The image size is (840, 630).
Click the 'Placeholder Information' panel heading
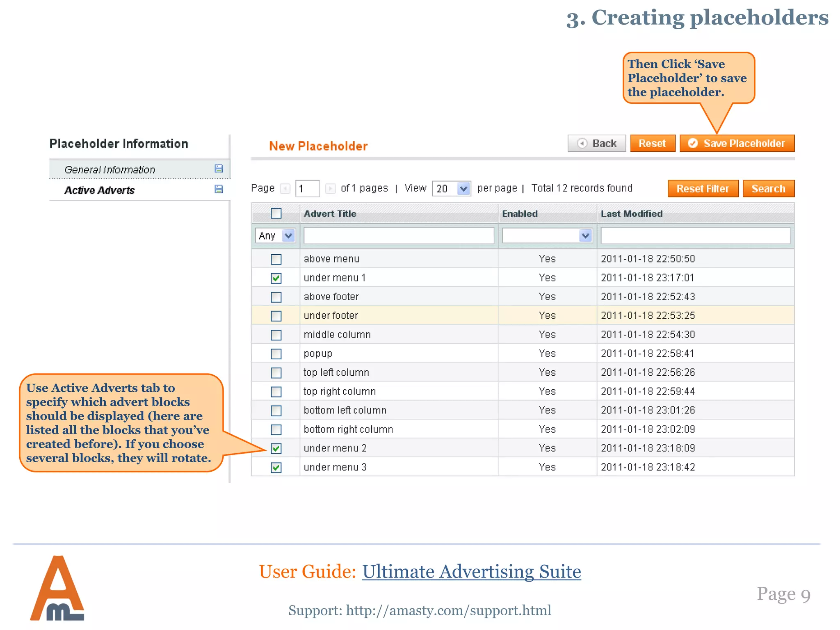(x=119, y=144)
